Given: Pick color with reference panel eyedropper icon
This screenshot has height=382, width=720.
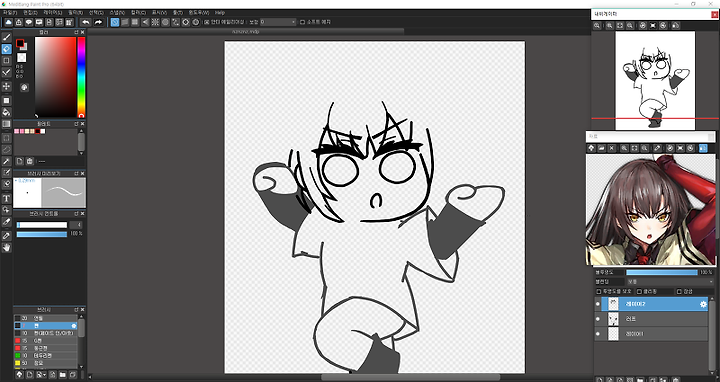Looking at the screenshot, I should 658,148.
